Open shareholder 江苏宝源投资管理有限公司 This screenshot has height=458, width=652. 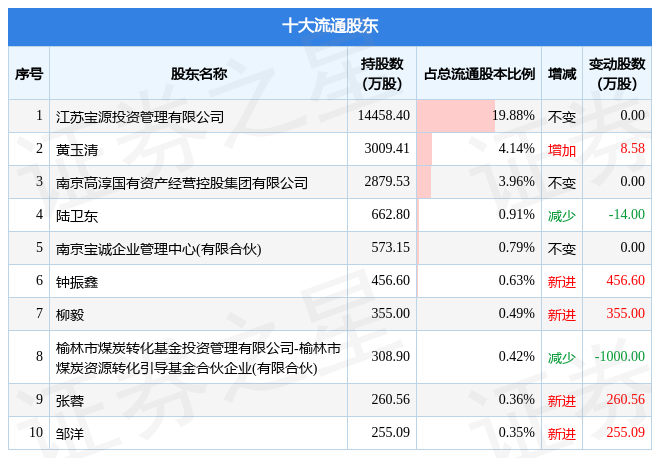pos(140,117)
